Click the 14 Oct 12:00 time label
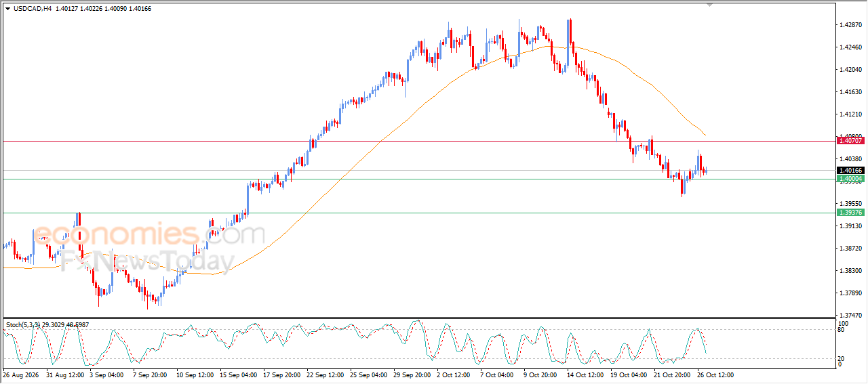This screenshot has width=868, height=384. pos(587,375)
